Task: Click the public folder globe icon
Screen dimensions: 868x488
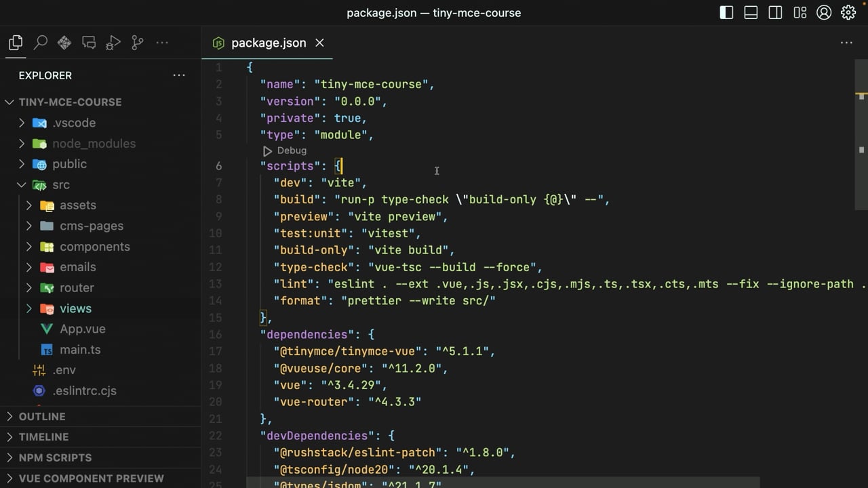Action: tap(40, 164)
